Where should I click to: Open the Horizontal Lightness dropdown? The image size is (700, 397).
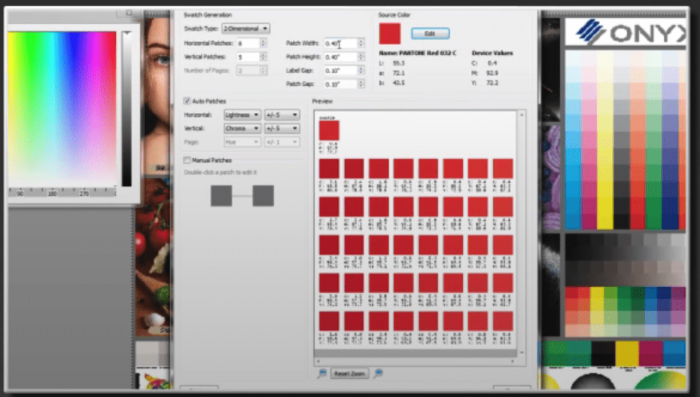(x=242, y=115)
